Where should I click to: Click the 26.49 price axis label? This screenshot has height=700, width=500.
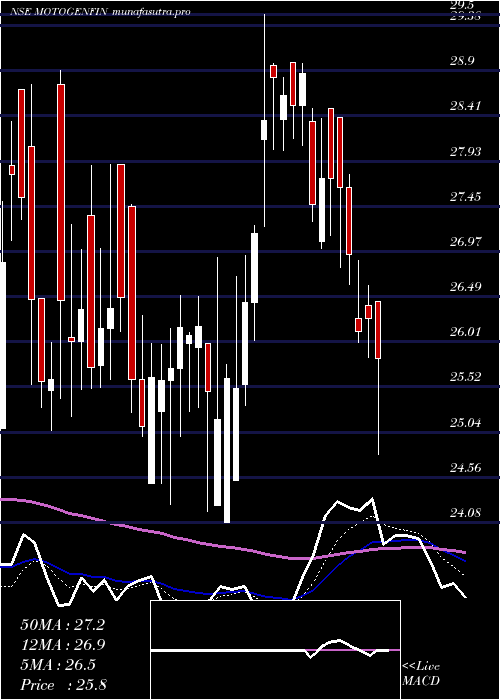pyautogui.click(x=465, y=286)
